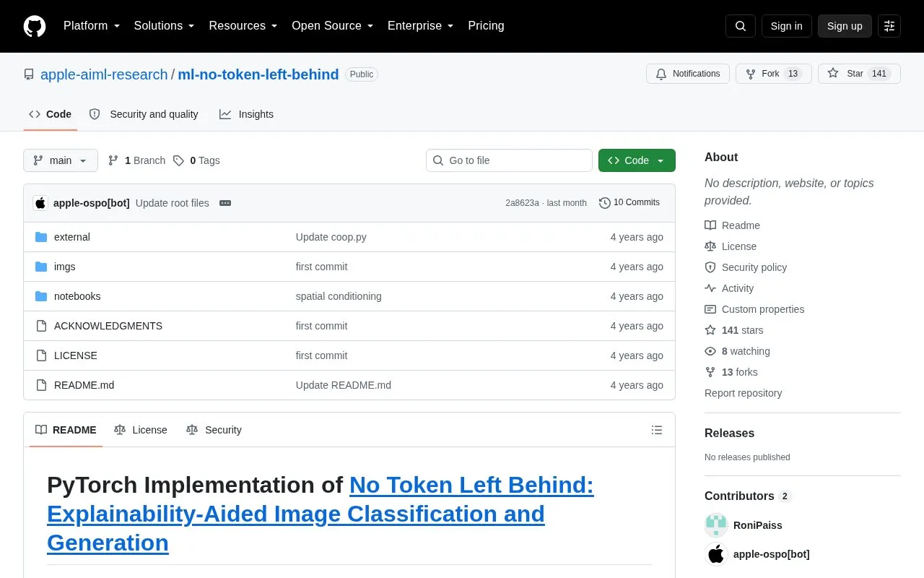924x578 pixels.
Task: Click the imgs folder icon
Action: 41,267
